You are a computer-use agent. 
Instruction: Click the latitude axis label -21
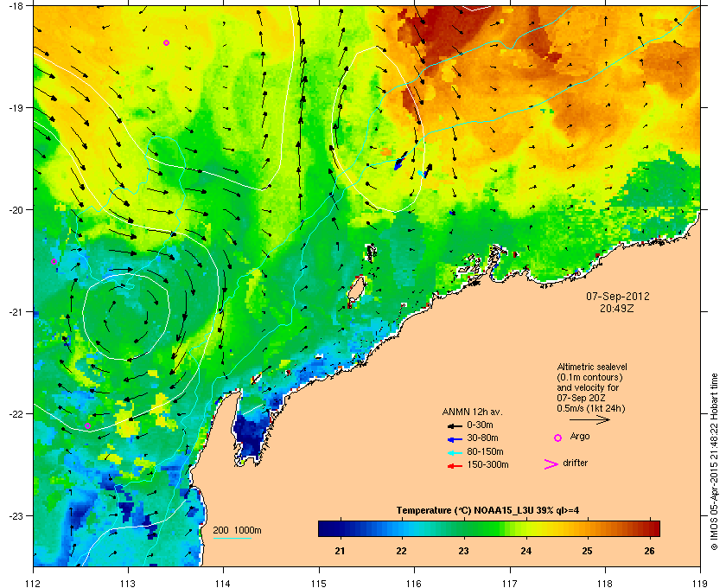pyautogui.click(x=16, y=312)
